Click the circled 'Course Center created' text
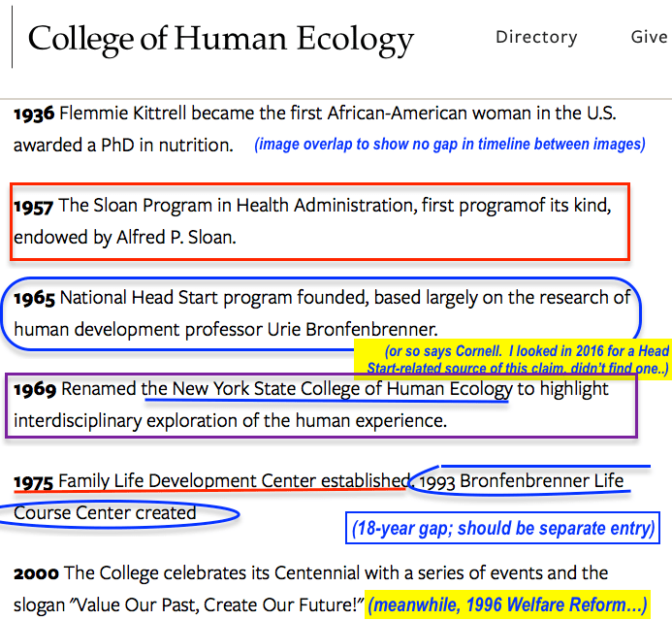The width and height of the screenshot is (672, 620). 105,512
